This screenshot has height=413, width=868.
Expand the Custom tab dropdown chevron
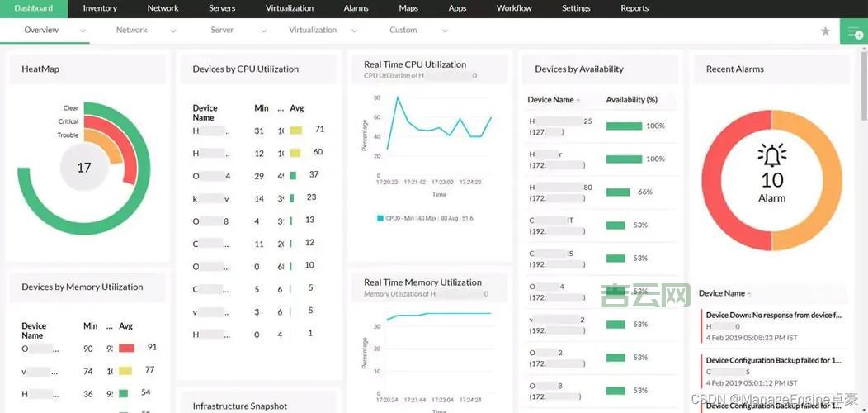(x=445, y=31)
